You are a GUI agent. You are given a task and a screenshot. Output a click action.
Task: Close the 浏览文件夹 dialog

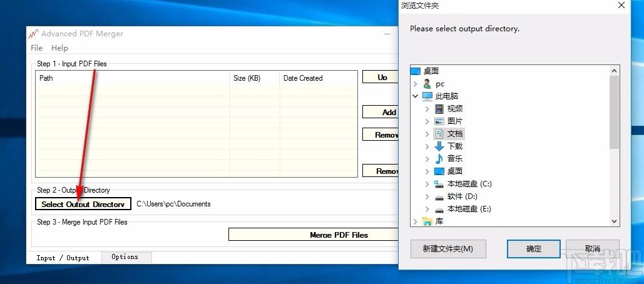pyautogui.click(x=622, y=6)
